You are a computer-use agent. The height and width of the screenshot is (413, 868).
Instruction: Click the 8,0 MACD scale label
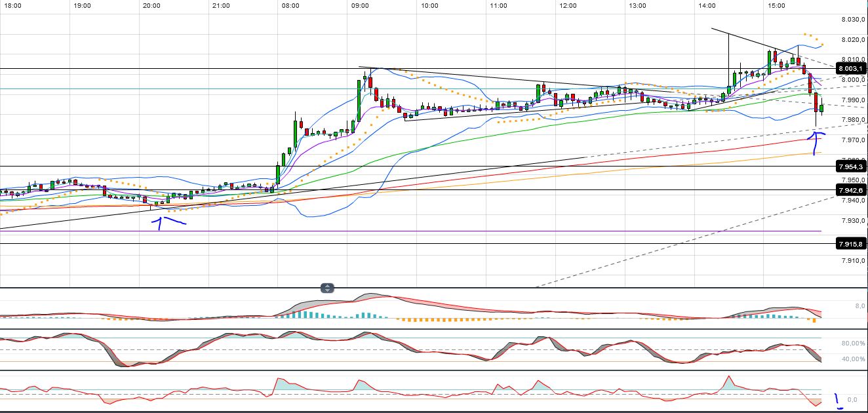[859, 305]
